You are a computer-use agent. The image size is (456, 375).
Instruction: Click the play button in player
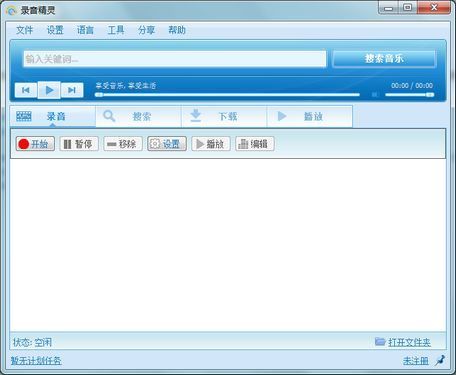coord(49,90)
